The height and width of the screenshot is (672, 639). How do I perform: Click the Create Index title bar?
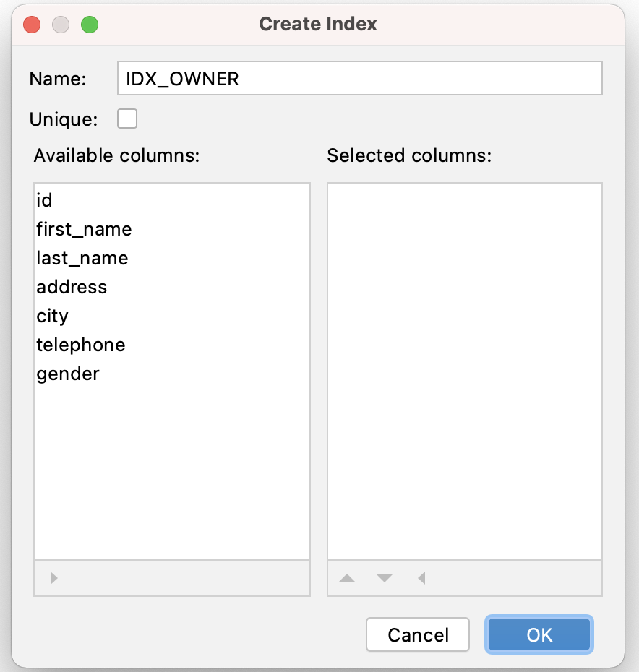click(318, 24)
